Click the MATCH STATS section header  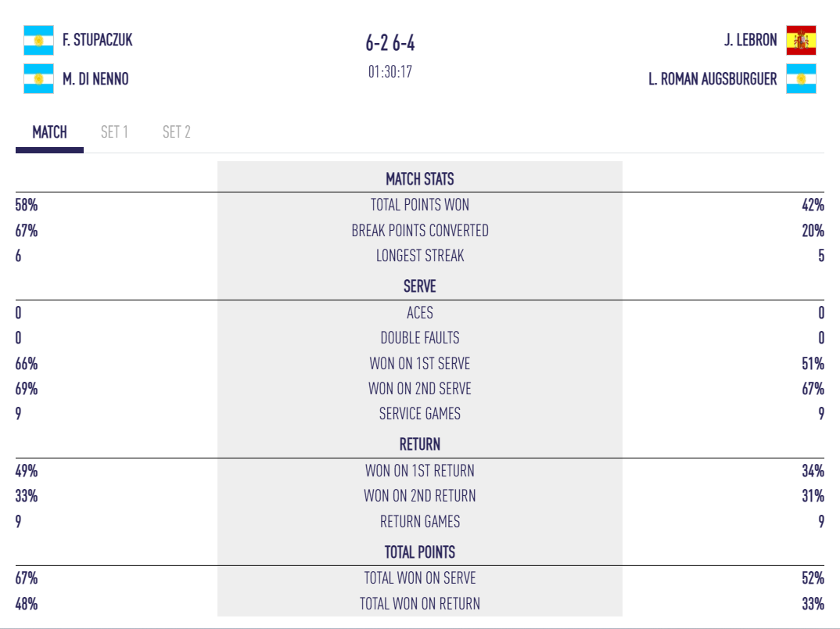click(420, 179)
